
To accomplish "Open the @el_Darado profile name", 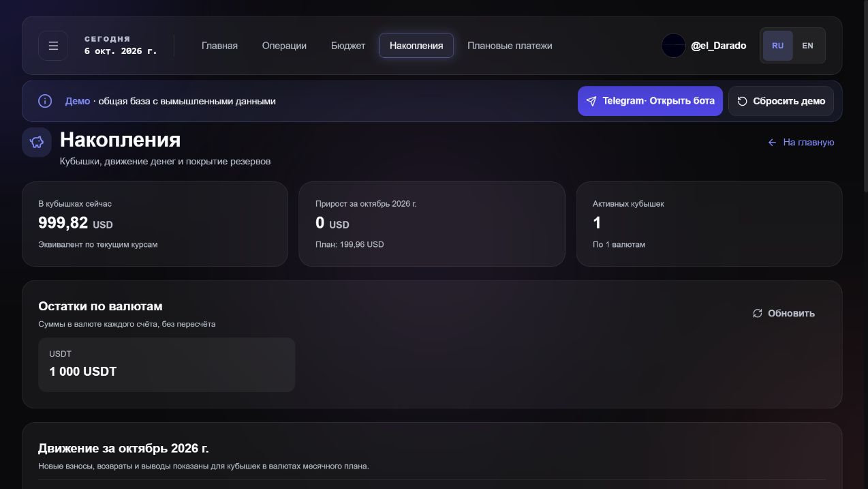I will tap(718, 46).
